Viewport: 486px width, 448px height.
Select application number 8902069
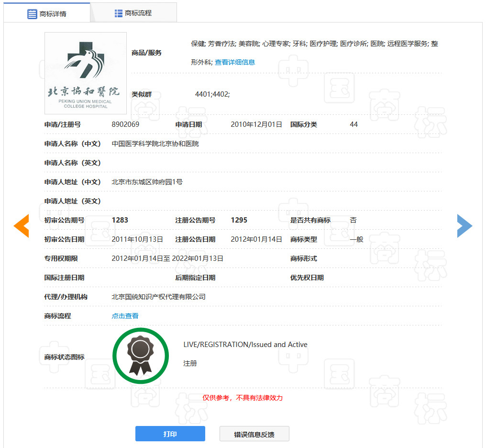click(125, 124)
